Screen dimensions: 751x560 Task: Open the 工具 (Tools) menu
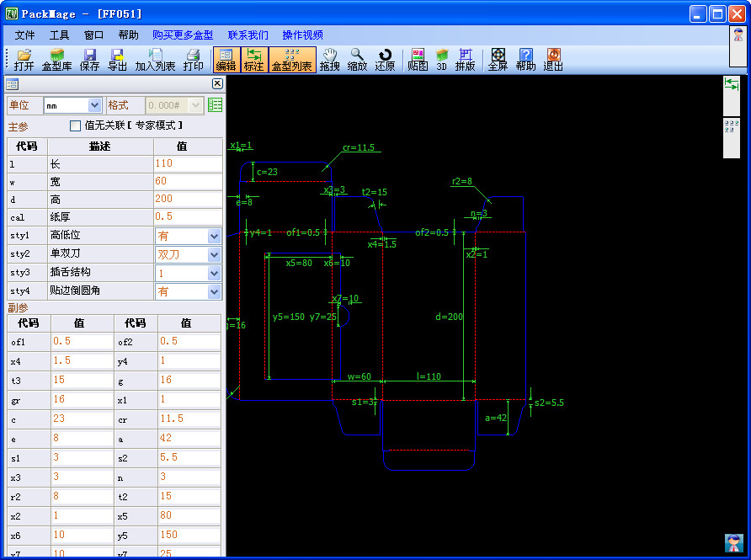pos(60,35)
